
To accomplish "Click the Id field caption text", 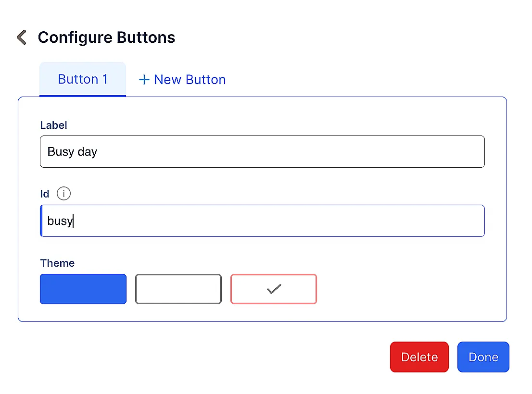I will pos(45,194).
